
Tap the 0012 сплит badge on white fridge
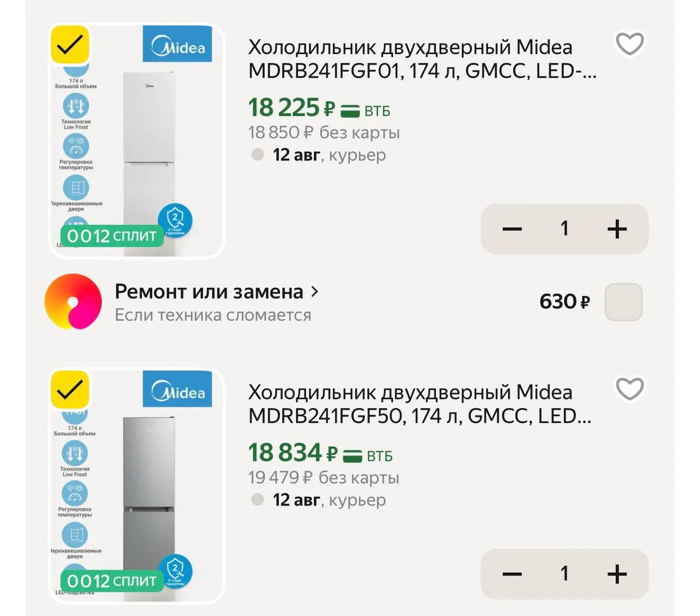click(112, 236)
